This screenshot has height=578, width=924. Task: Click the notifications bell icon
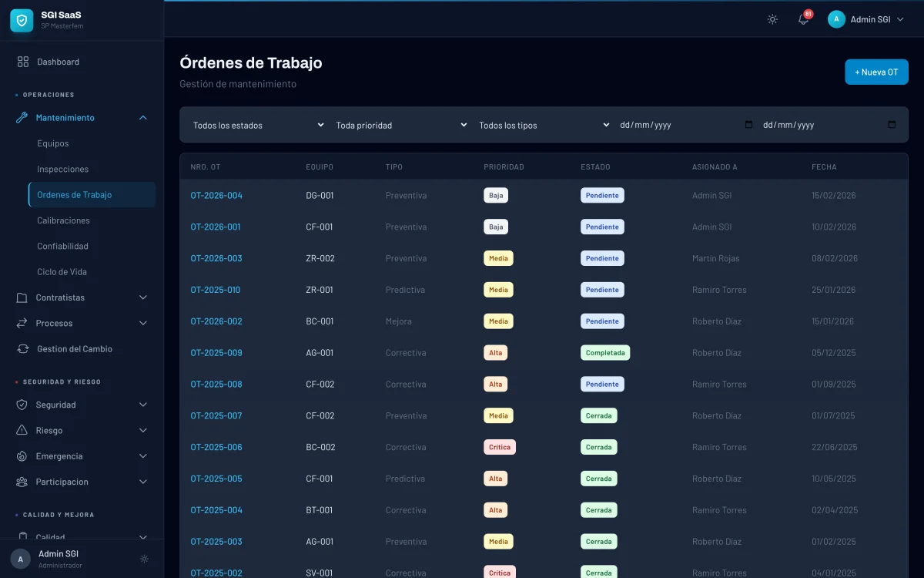[x=803, y=19]
